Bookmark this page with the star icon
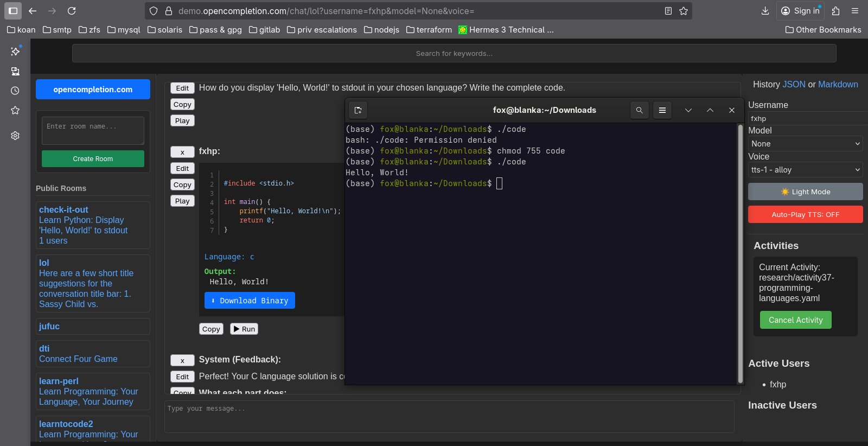868x446 pixels. click(x=684, y=11)
